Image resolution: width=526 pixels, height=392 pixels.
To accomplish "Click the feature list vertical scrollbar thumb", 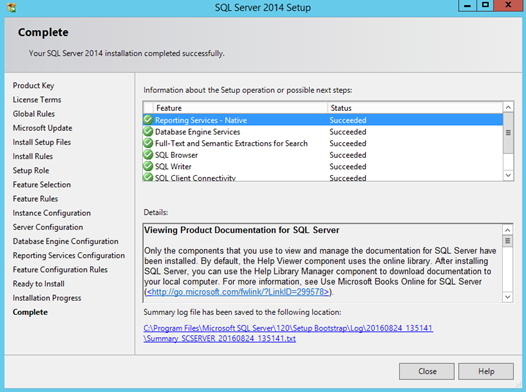I will [x=508, y=133].
